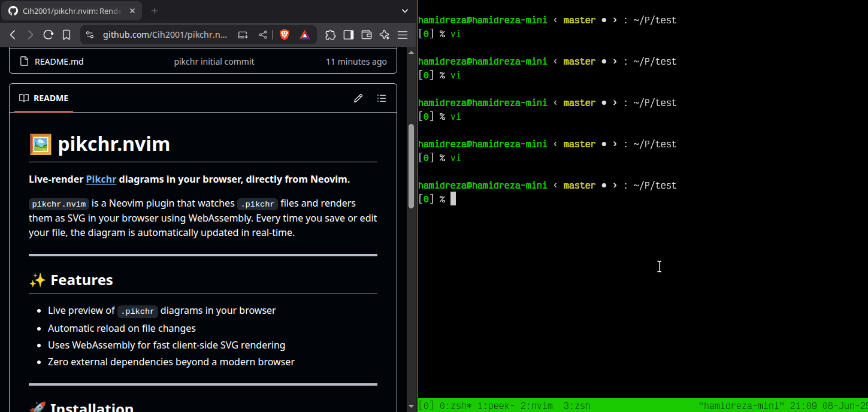Click the tmux session index [0] in status bar
The width and height of the screenshot is (868, 412).
coord(426,406)
